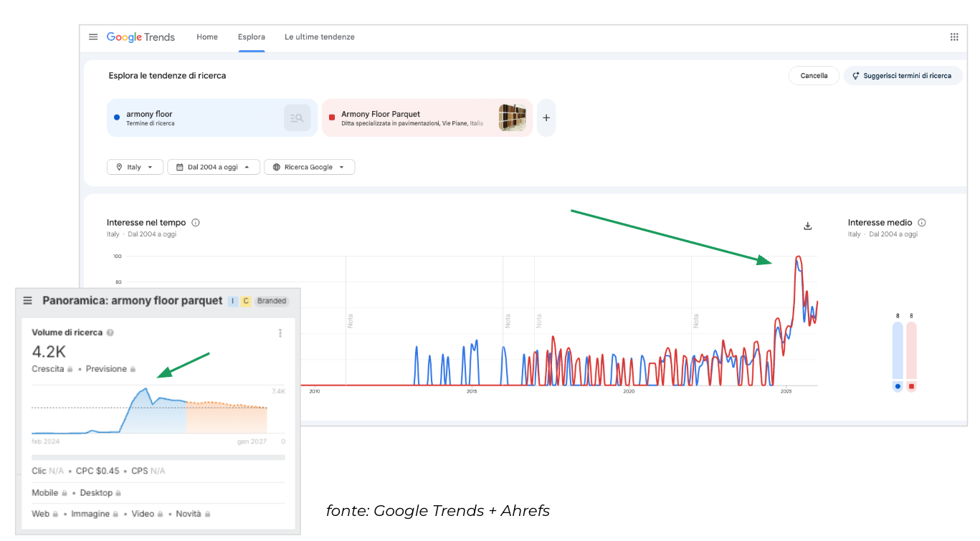The image size is (980, 541).
Task: Click info icon next to Interesse nel tempo
Action: (x=196, y=223)
